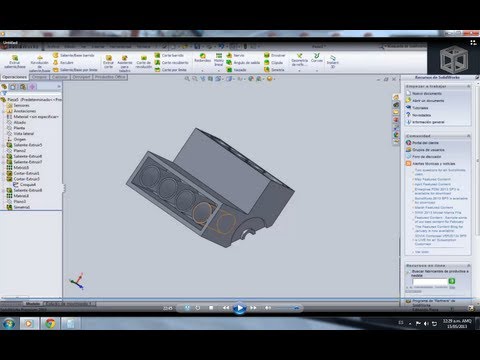Open the dropdown under Redondeo

click(x=202, y=71)
